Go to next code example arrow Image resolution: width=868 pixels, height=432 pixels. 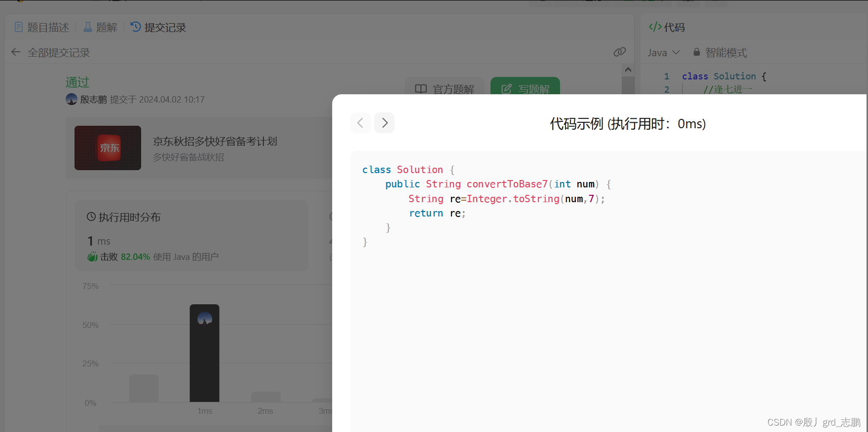pos(384,123)
